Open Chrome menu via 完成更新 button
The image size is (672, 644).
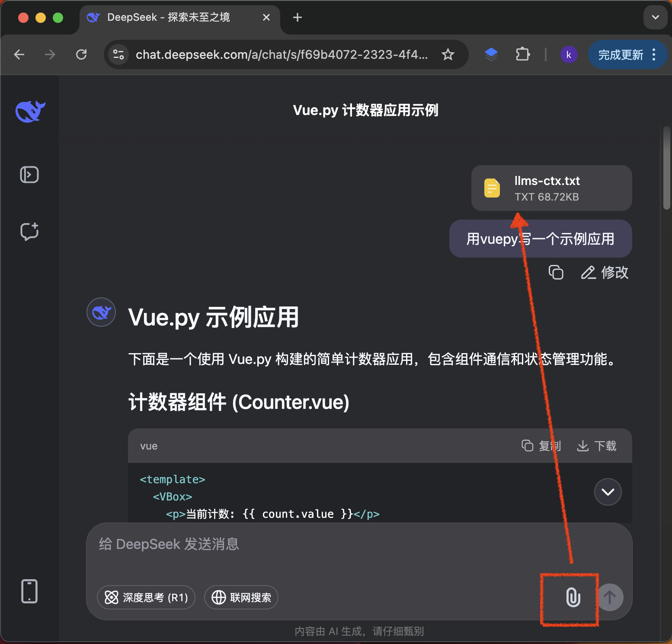tap(627, 54)
